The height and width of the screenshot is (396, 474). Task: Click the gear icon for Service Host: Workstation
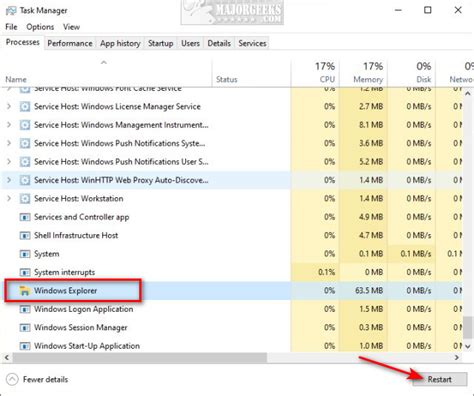(24, 199)
